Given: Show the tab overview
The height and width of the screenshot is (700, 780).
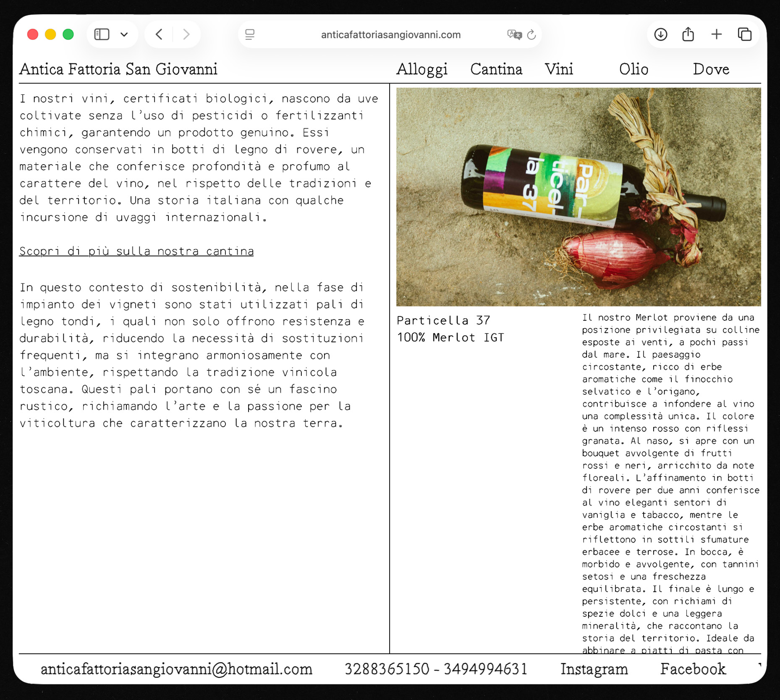Looking at the screenshot, I should 745,34.
